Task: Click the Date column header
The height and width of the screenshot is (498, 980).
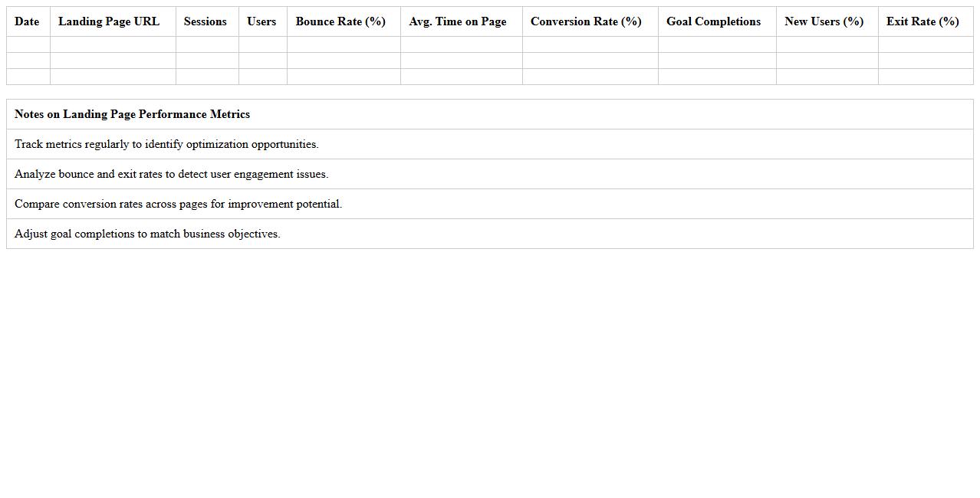Action: pos(27,21)
